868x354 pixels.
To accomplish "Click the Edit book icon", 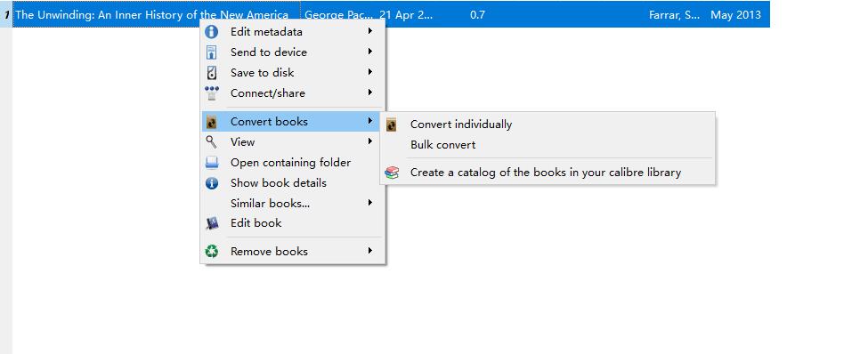I will [212, 223].
